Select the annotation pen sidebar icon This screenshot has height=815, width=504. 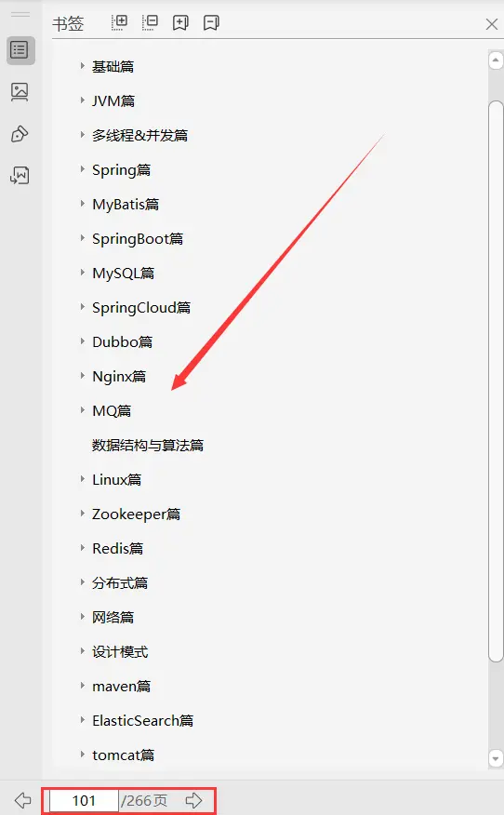(x=20, y=134)
